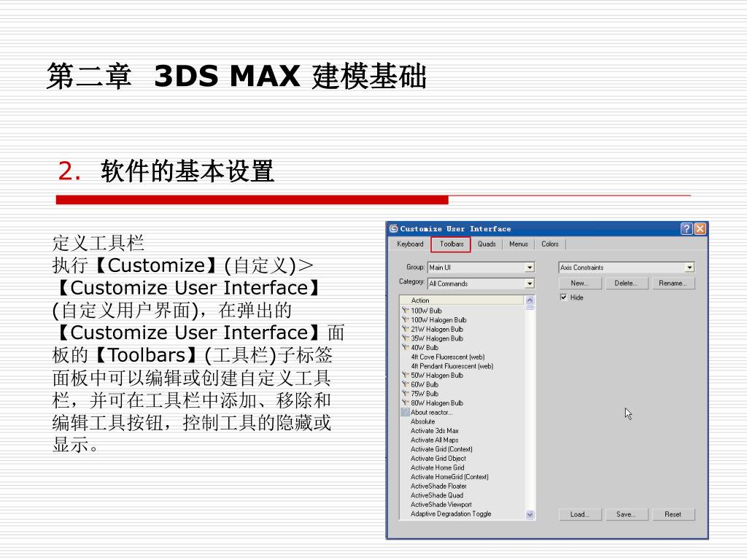Click the light icon beside 80W Halogen Bulb
This screenshot has height=560, width=747.
(405, 402)
